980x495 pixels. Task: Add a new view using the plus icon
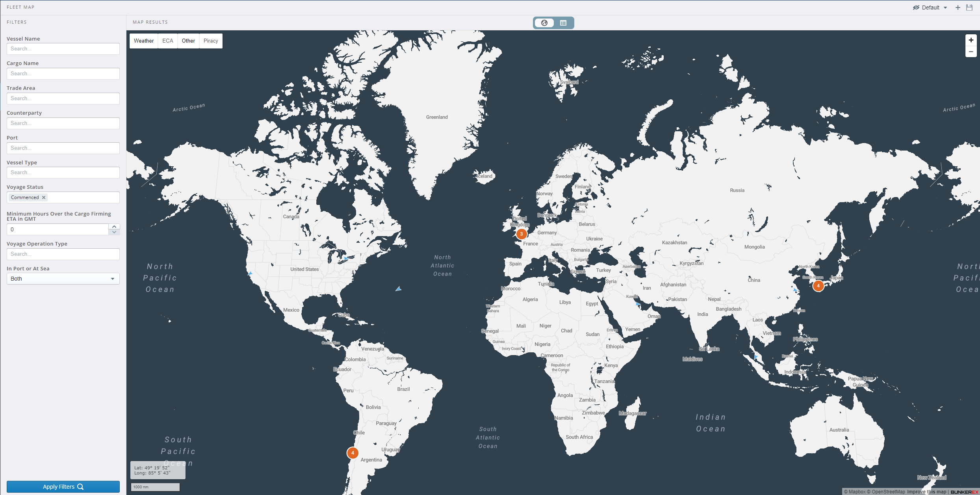click(958, 7)
